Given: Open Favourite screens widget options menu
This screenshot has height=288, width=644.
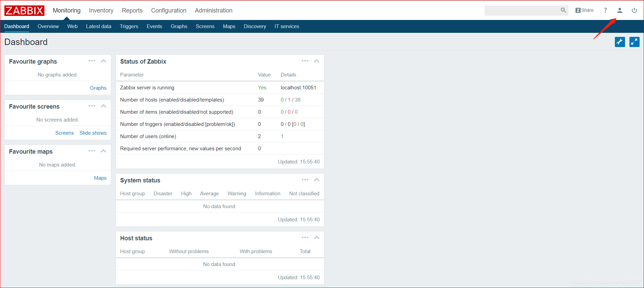Looking at the screenshot, I should pyautogui.click(x=92, y=106).
